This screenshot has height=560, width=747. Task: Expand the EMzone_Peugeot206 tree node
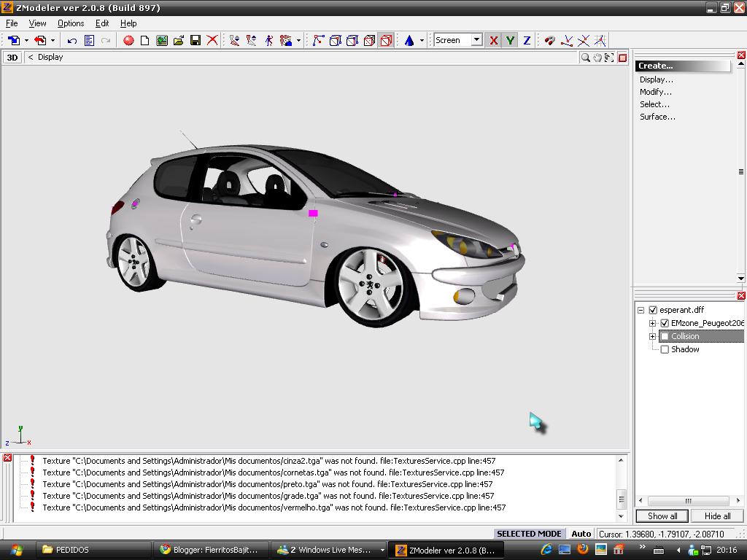point(652,323)
